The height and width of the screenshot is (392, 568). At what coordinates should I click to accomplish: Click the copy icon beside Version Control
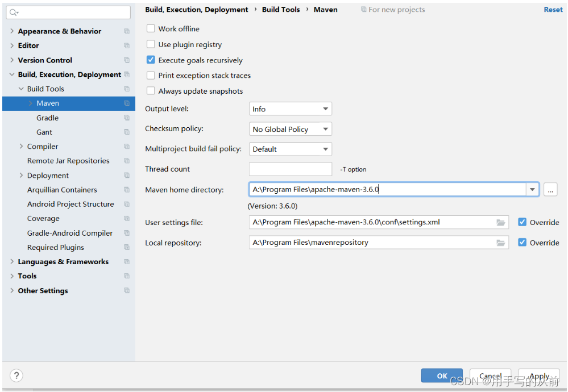tap(127, 60)
